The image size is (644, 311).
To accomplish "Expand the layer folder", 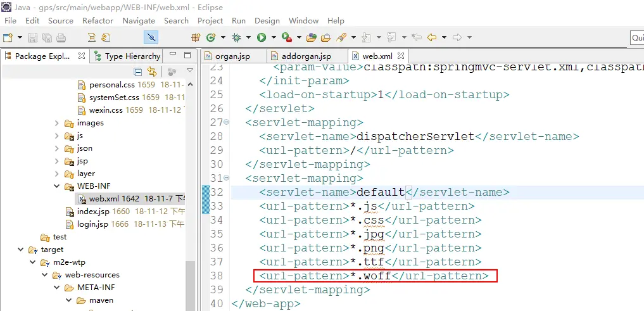I will coord(57,174).
